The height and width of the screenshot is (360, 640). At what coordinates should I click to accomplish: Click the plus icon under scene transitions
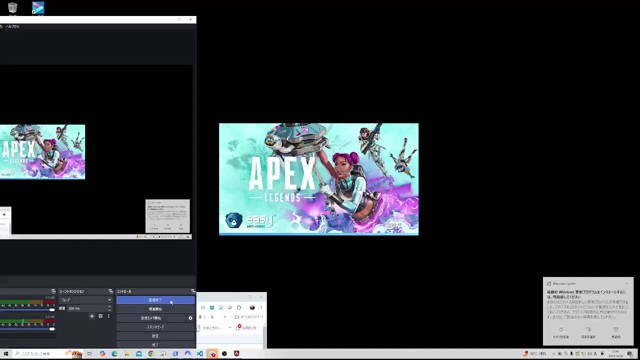[92, 316]
